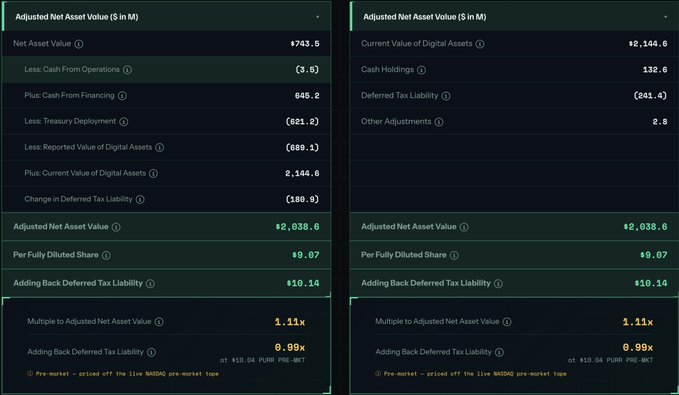
Task: Select left panel's $9.07 per share value
Action: click(x=306, y=255)
